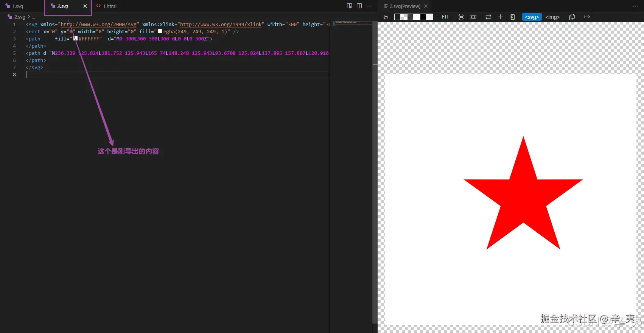The height and width of the screenshot is (333, 644).
Task: Choose the light transparent checker background swatch
Action: (x=404, y=17)
